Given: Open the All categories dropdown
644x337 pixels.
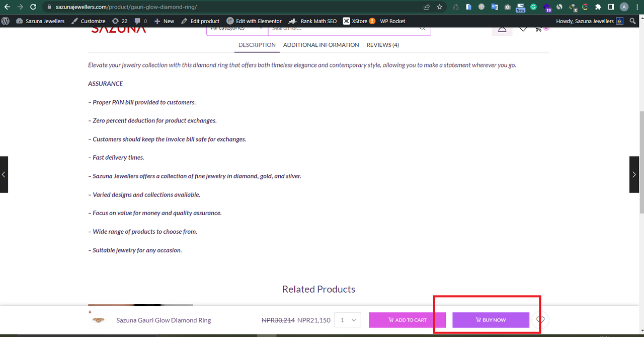Looking at the screenshot, I should coord(237,29).
